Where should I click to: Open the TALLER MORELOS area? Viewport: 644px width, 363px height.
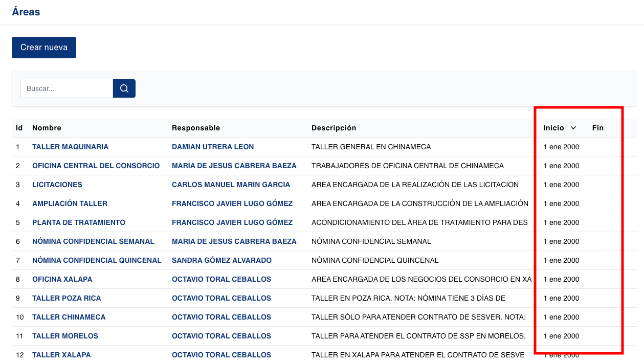[64, 336]
